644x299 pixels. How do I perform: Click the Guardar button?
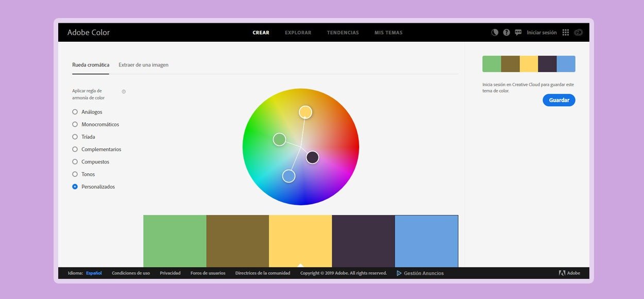pyautogui.click(x=559, y=100)
